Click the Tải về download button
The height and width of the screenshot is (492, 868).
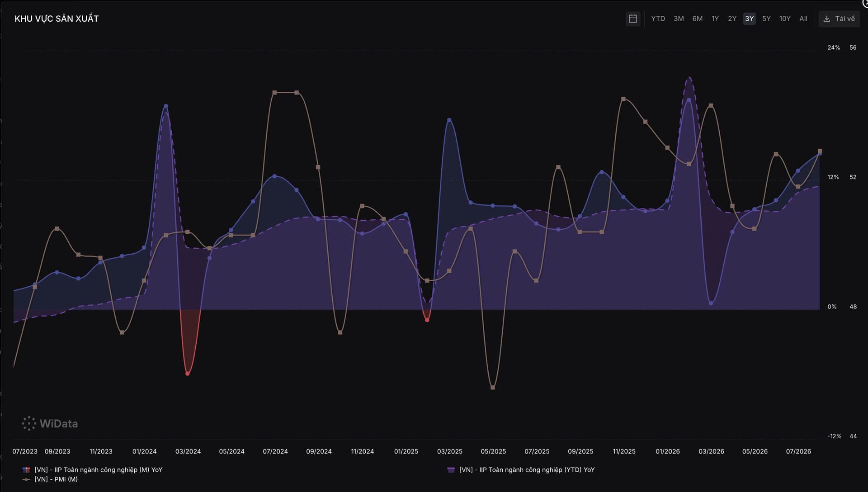point(839,19)
